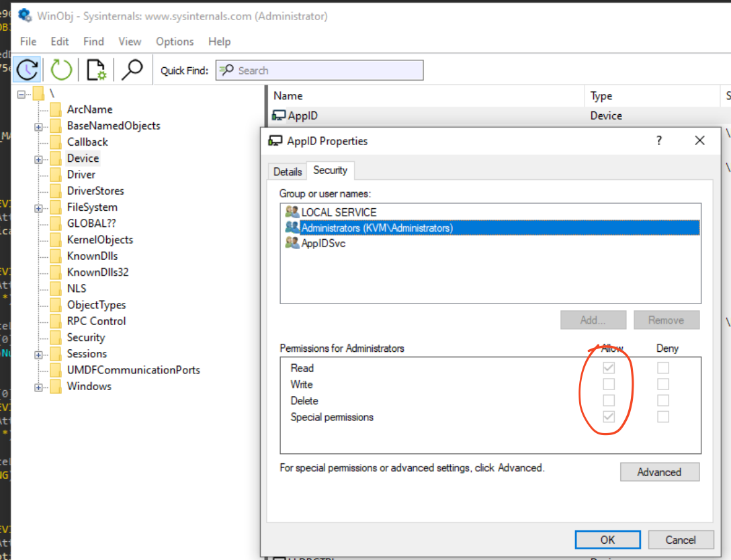Toggle Allow checkbox for Delete permission
Viewport: 731px width, 560px height.
tap(609, 400)
